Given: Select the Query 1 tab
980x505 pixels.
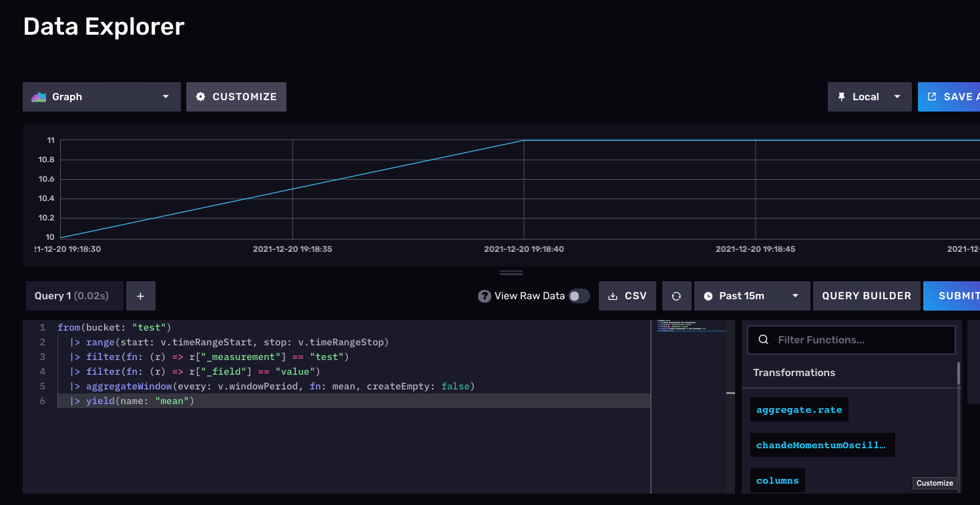Looking at the screenshot, I should [74, 295].
